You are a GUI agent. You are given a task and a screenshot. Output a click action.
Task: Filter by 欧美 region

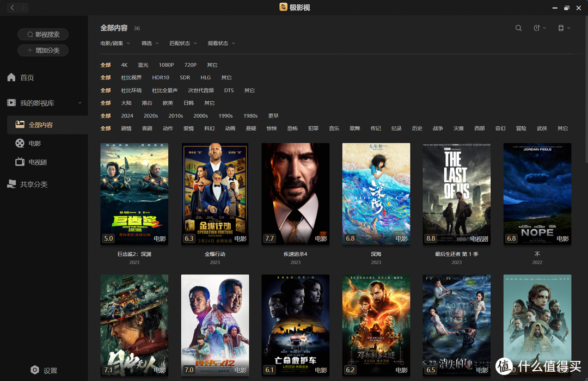[x=168, y=103]
